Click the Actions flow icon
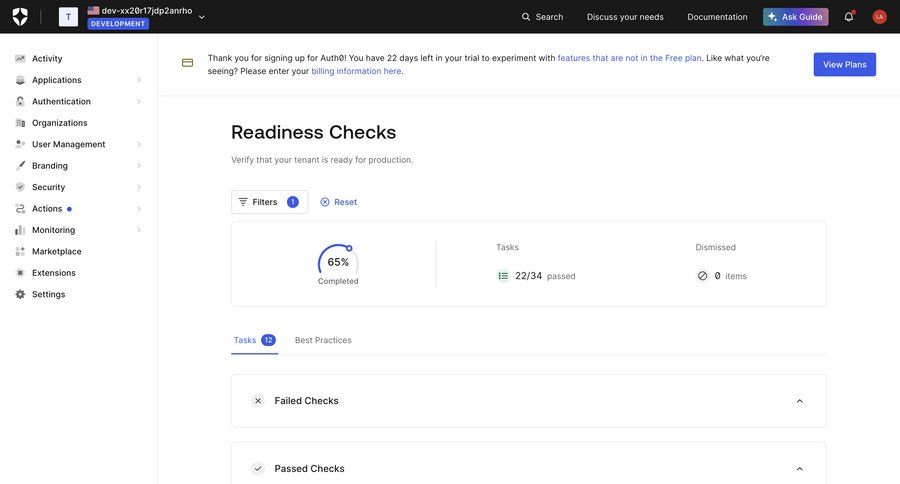This screenshot has height=484, width=900. pos(20,208)
